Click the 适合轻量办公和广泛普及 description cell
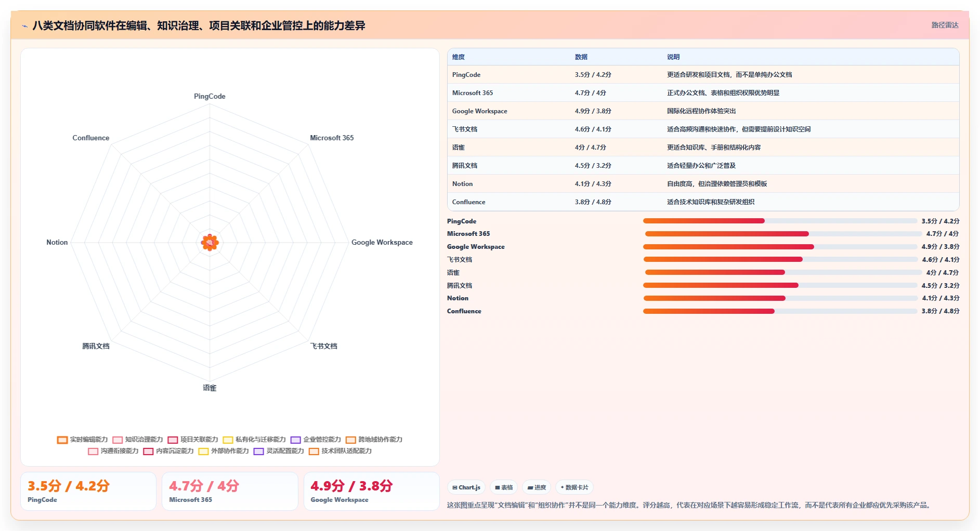980x531 pixels. [701, 166]
